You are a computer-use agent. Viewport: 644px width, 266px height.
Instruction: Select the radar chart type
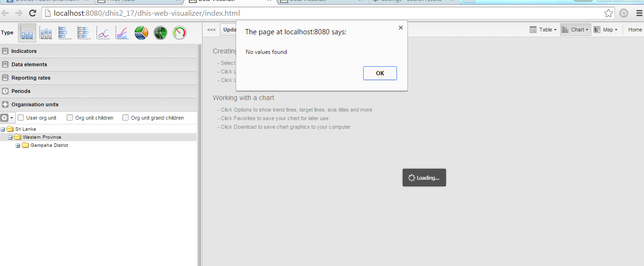160,33
